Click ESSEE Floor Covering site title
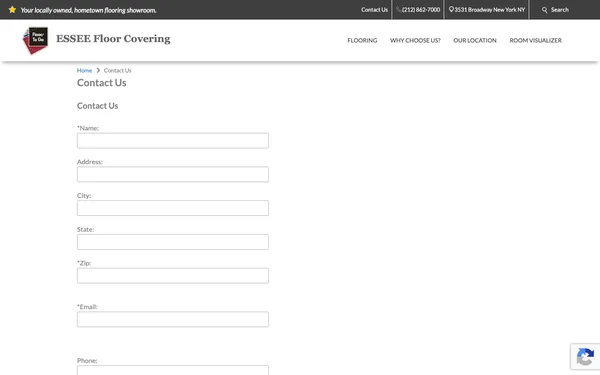The width and height of the screenshot is (600, 375). click(x=113, y=39)
